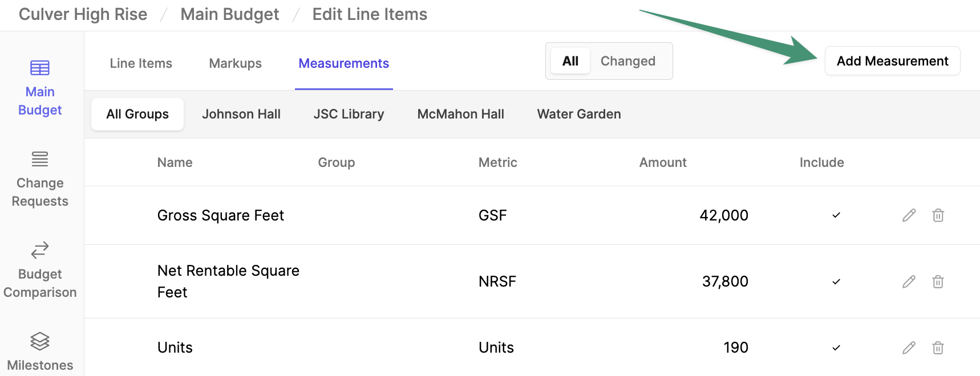Viewport: 980px width, 376px height.
Task: Filter by the Johnson Hall group
Action: 241,114
